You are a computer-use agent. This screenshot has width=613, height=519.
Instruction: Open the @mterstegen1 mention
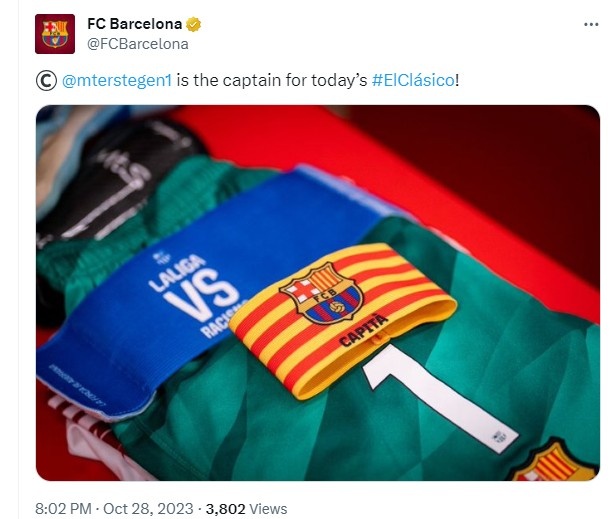(117, 80)
